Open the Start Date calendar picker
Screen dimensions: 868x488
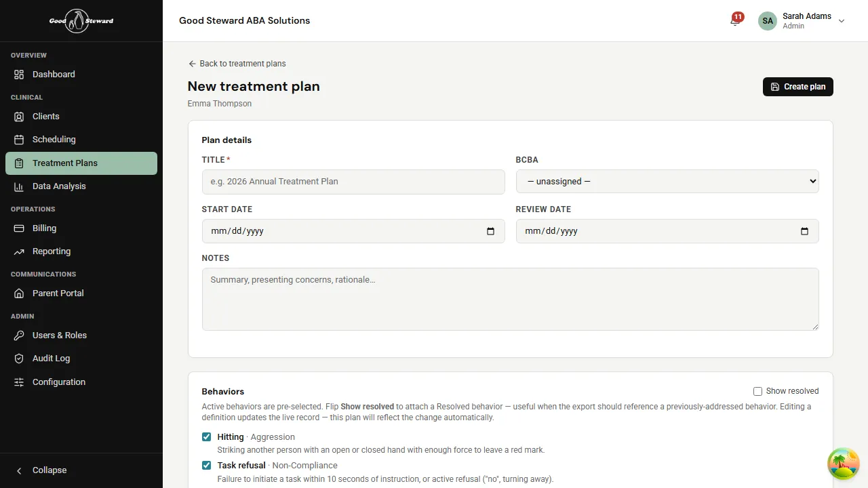490,231
